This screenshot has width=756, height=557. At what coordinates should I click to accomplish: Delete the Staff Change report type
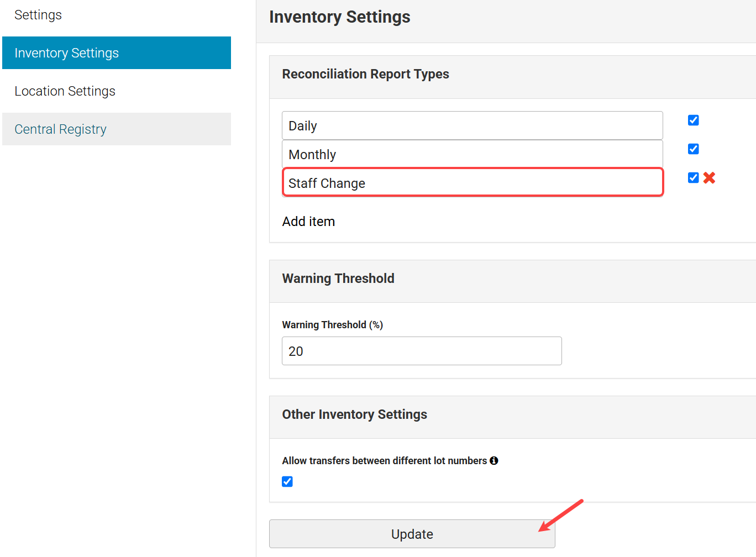click(x=710, y=178)
